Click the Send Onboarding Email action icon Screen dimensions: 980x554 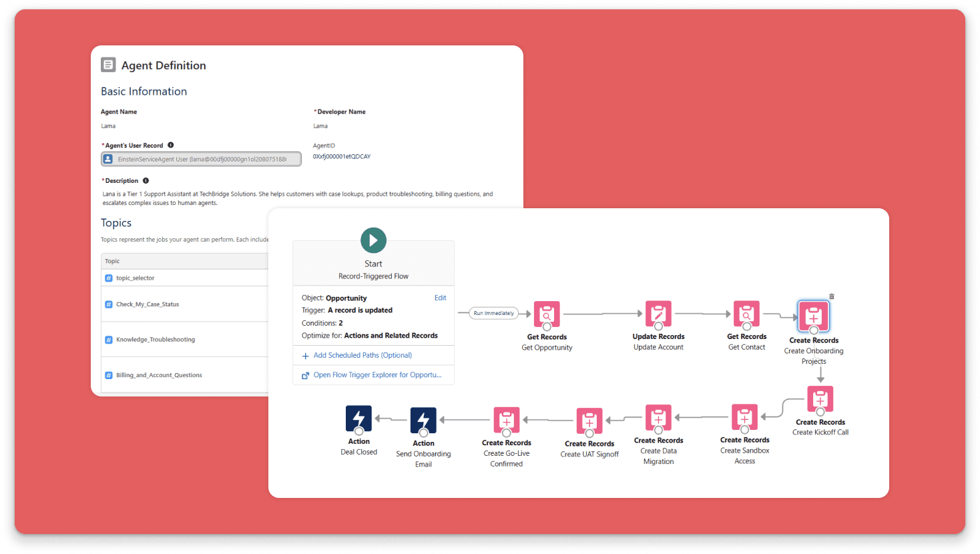(x=423, y=421)
